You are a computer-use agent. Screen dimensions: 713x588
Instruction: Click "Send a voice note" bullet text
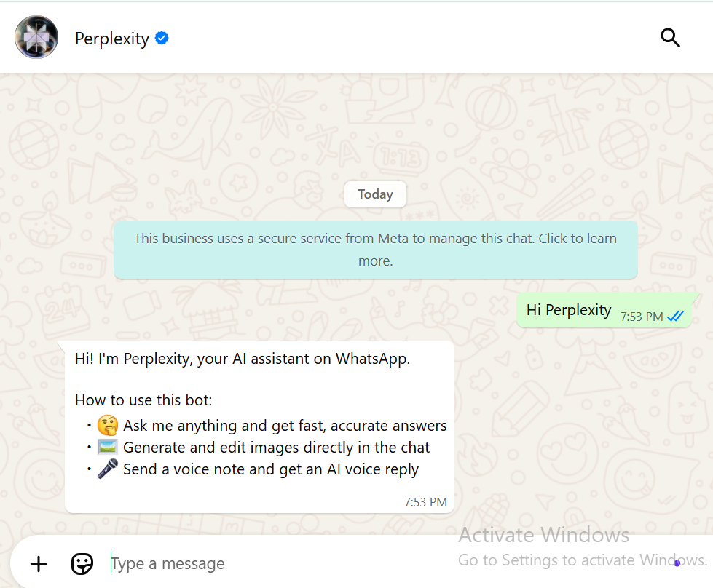coord(271,469)
